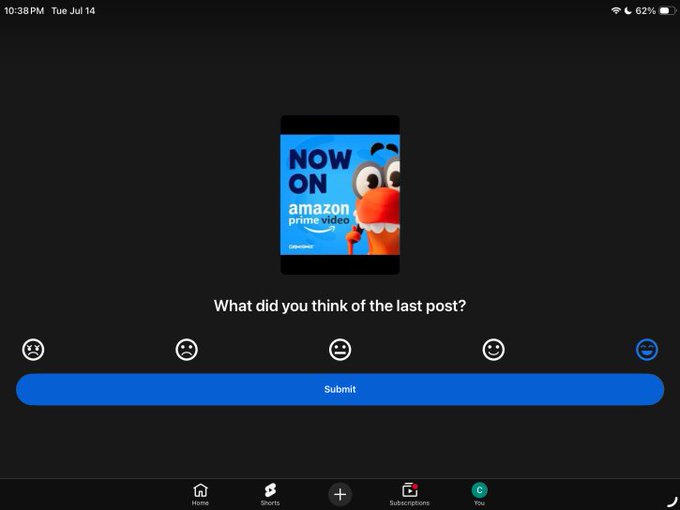The width and height of the screenshot is (680, 510).
Task: Click the "What did you think of the last post?" text
Action: [340, 306]
